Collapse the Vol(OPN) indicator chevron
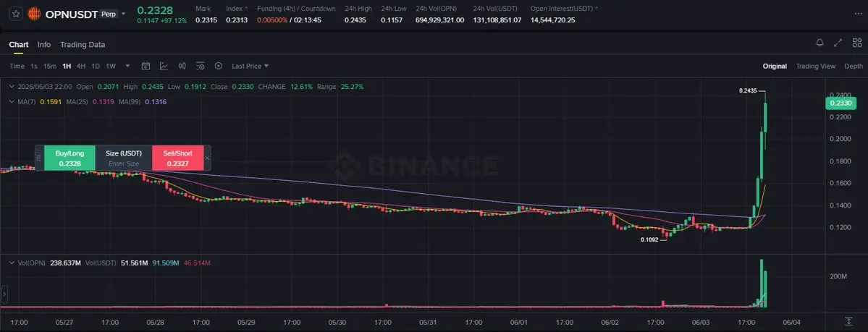 click(x=13, y=263)
